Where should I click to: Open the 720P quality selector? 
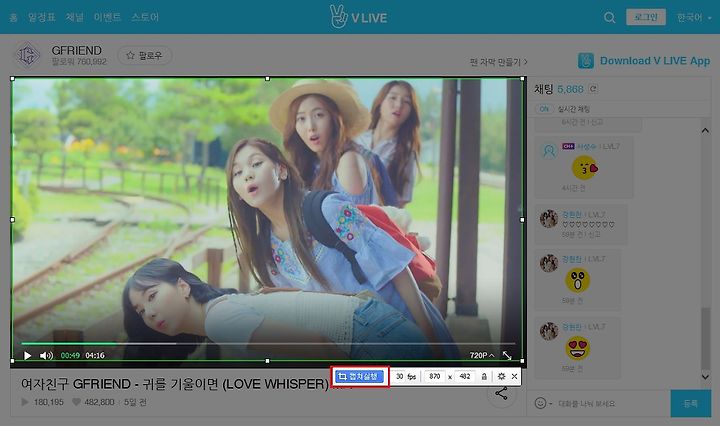coord(482,356)
